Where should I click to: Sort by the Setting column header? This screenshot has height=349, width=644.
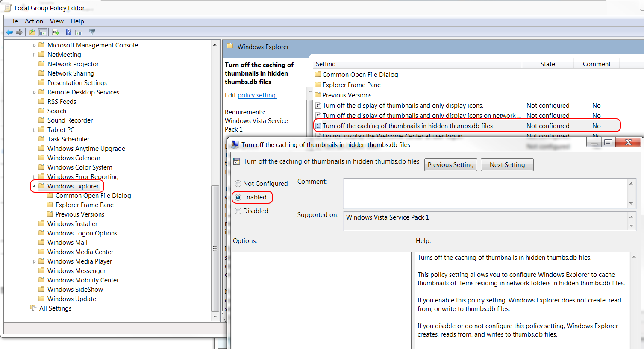(418, 64)
